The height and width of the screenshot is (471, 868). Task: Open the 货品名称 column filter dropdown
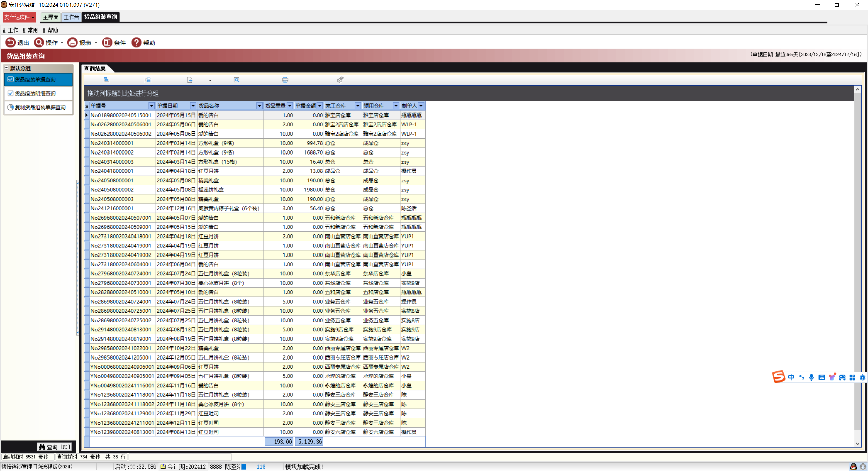coord(259,106)
